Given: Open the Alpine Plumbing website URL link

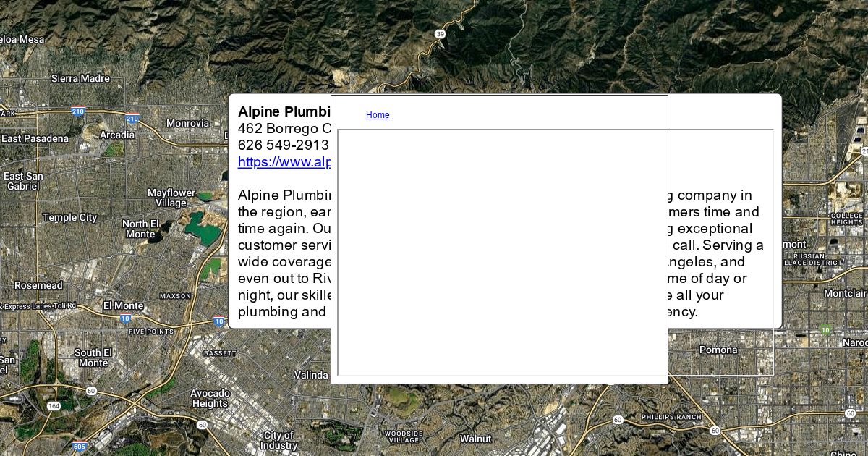Looking at the screenshot, I should [284, 162].
